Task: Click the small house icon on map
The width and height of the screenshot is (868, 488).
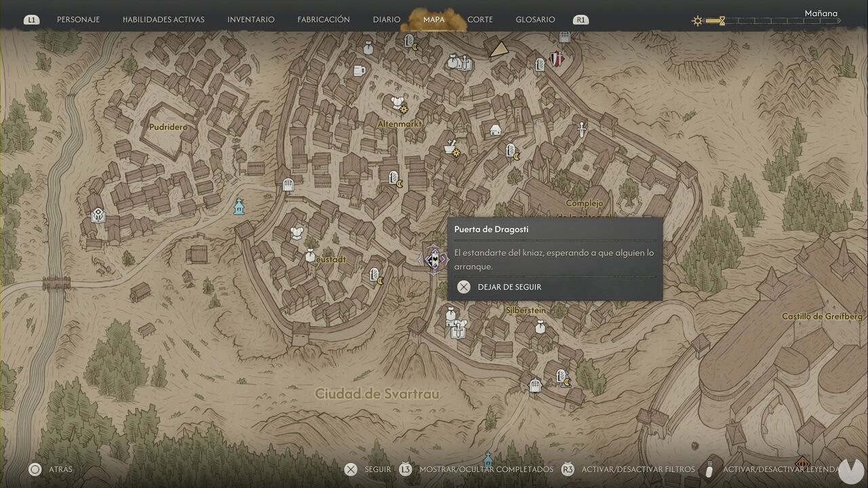Action: 495,129
